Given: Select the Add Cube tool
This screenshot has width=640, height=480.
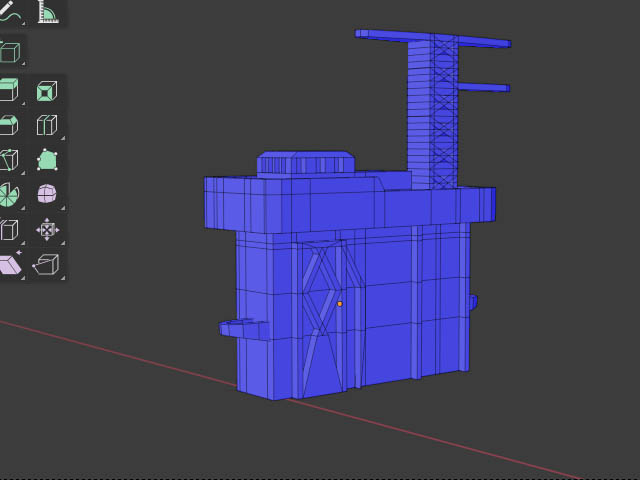Looking at the screenshot, I should (x=9, y=52).
